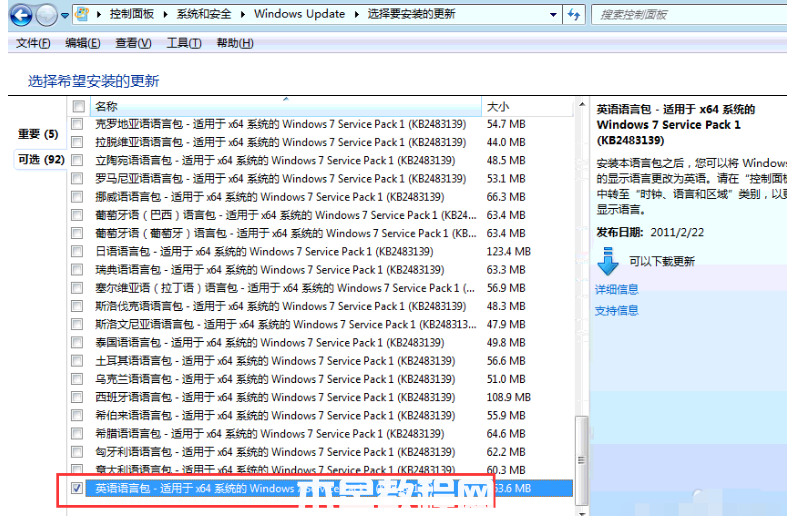Click the 54.7 MB size value
787x516 pixels.
506,124
